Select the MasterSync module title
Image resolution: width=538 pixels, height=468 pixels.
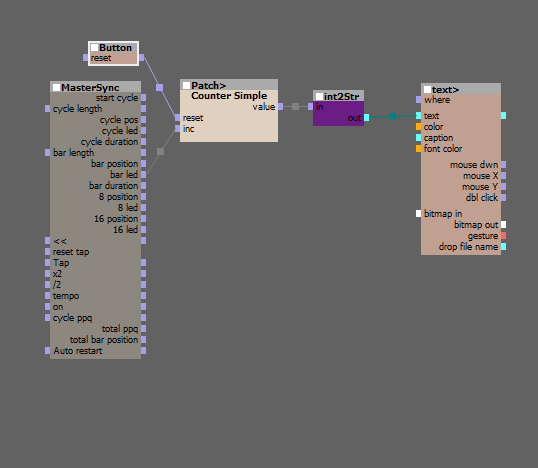[90, 87]
